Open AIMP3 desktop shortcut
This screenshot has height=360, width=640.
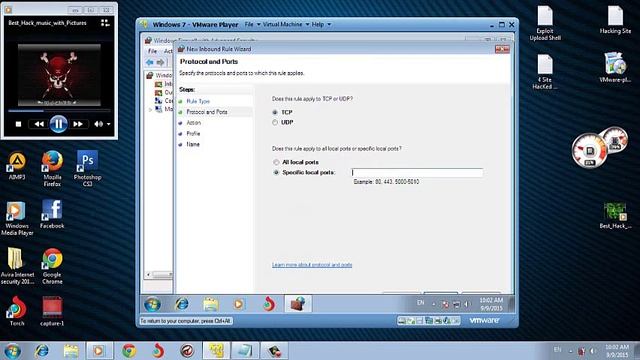[x=17, y=166]
